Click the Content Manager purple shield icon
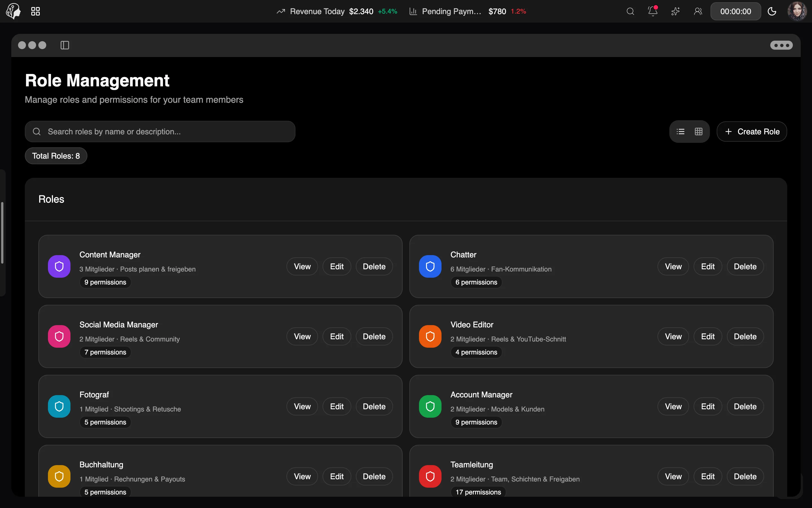This screenshot has height=508, width=812. tap(59, 266)
